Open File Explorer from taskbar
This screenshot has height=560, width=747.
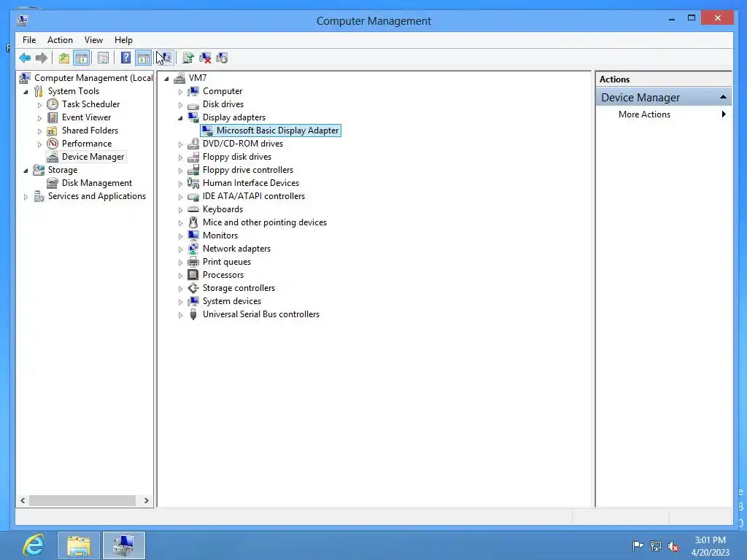coord(79,545)
